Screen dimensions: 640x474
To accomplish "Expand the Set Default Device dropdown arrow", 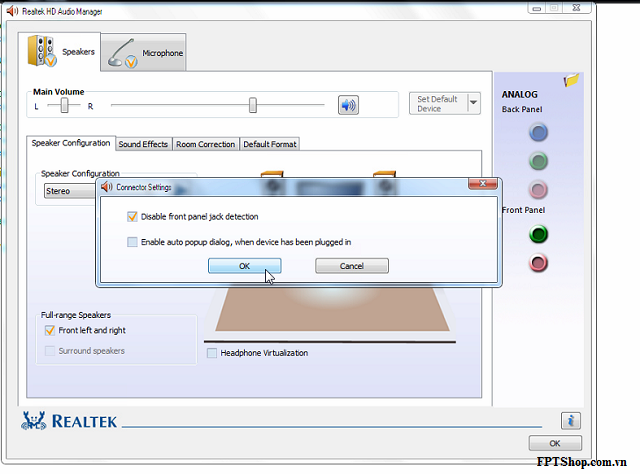I will tap(473, 103).
